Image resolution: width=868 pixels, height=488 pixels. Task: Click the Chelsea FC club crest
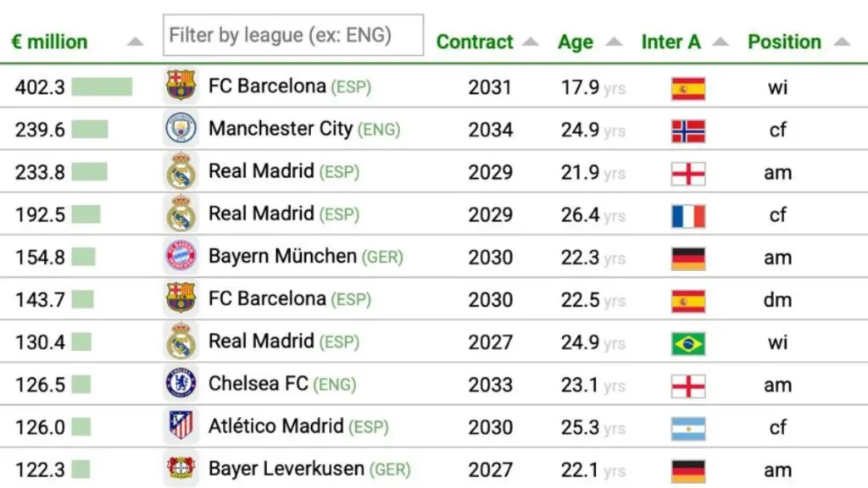181,383
